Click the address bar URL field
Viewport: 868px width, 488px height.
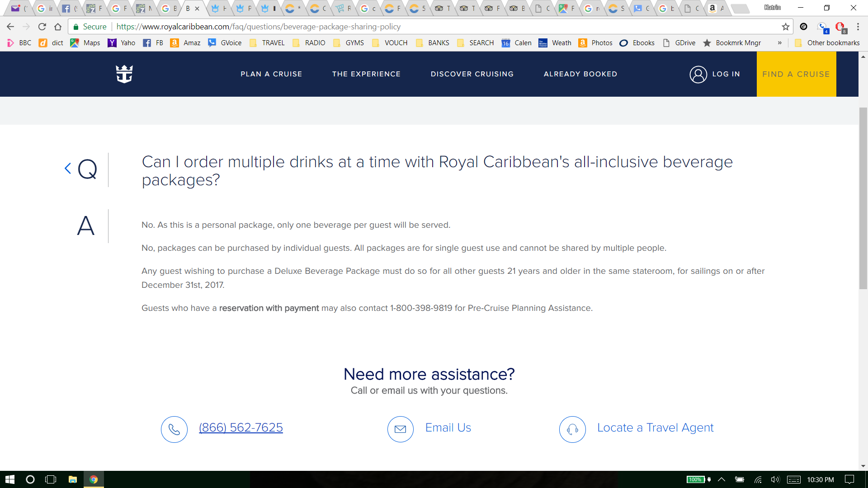coord(407,27)
